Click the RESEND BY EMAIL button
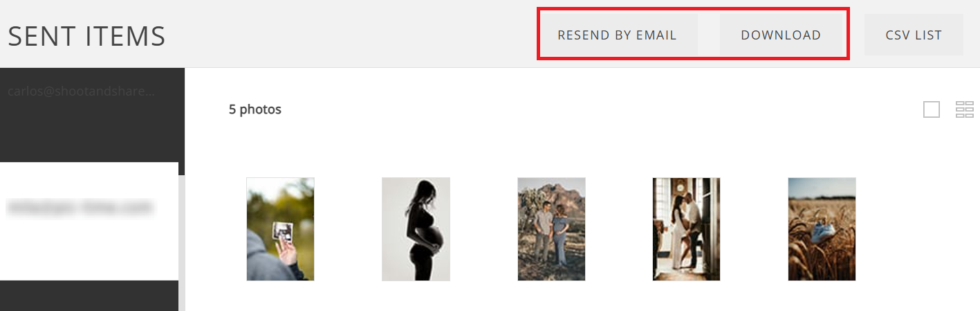The image size is (980, 311). (617, 35)
